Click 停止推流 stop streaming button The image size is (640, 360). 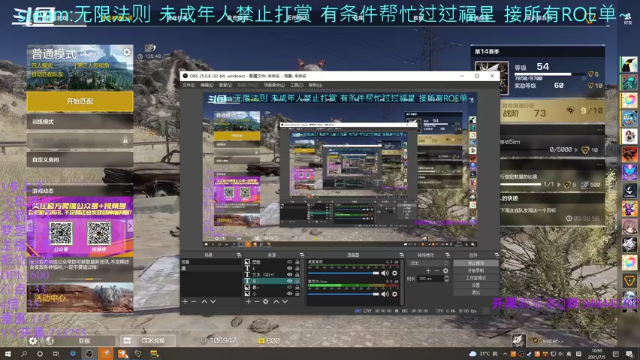point(476,263)
